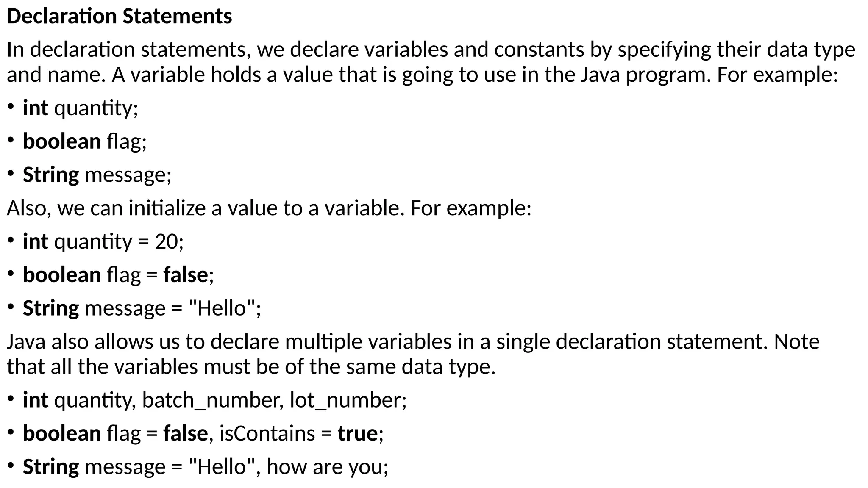Image resolution: width=868 pixels, height=488 pixels.
Task: Click the bullet before 'int quantity;'
Action: click(x=11, y=107)
